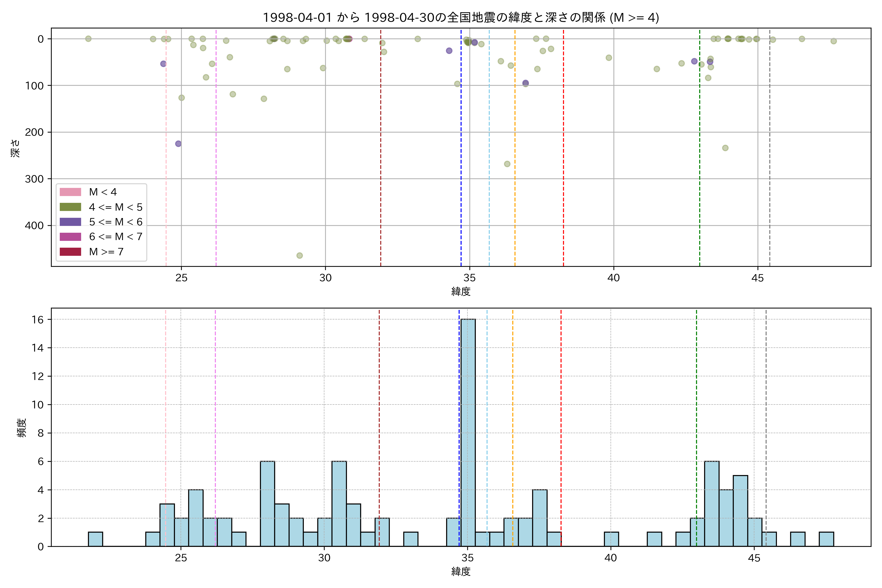Click the chart title at the top
882x588 pixels.
(x=461, y=18)
